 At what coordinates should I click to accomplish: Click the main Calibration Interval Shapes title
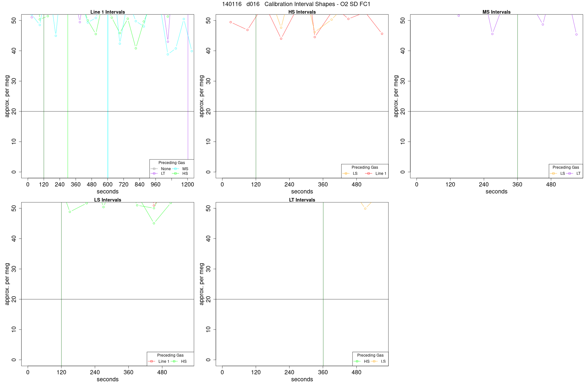coord(296,4)
